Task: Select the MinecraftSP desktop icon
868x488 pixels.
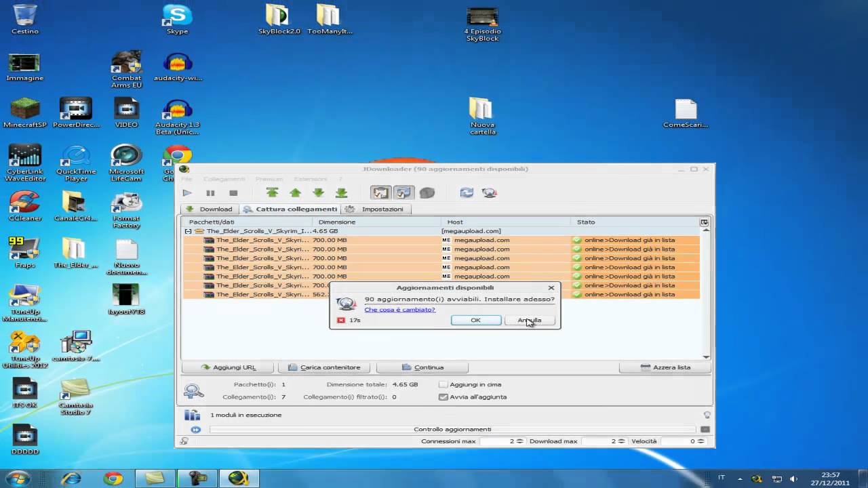Action: [25, 113]
